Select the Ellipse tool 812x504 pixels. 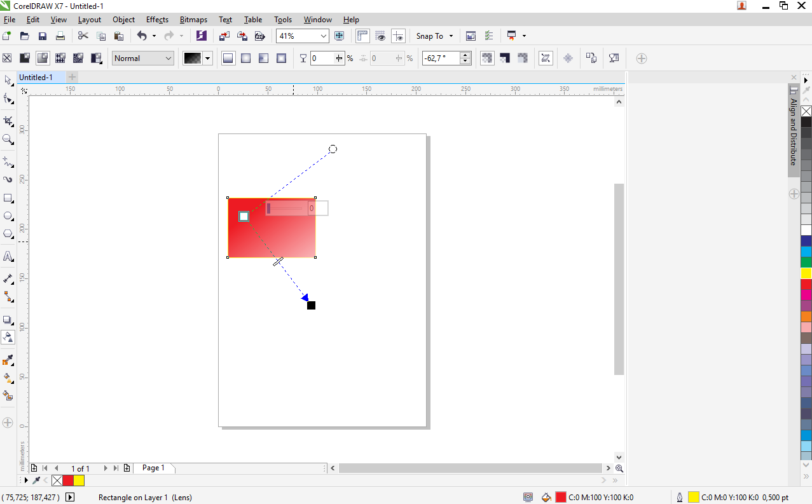point(8,216)
